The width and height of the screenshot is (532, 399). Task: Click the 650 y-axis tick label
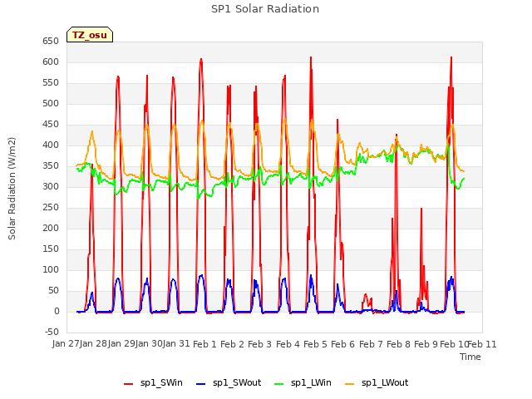pos(51,42)
